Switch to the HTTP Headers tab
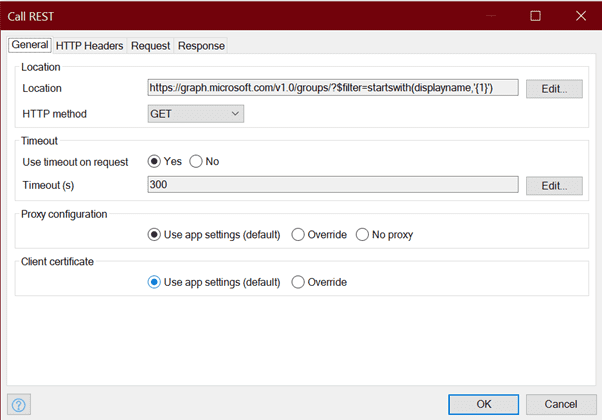This screenshot has width=602, height=420. pyautogui.click(x=89, y=46)
